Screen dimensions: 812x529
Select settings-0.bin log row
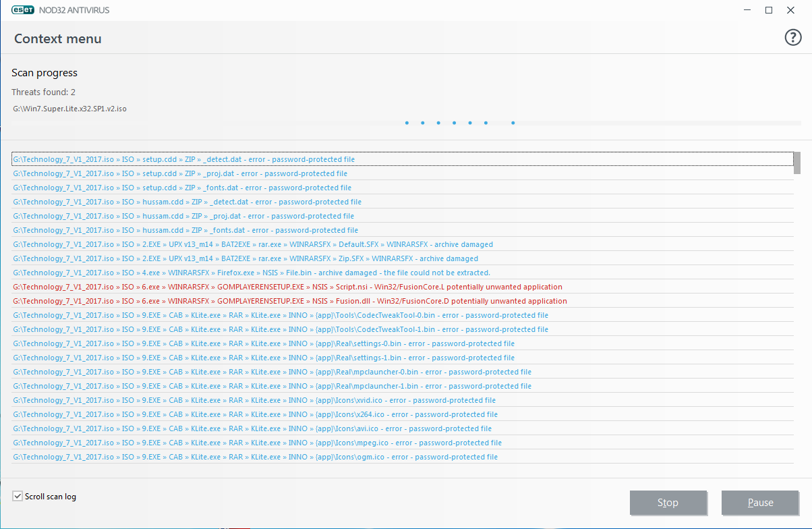point(402,343)
